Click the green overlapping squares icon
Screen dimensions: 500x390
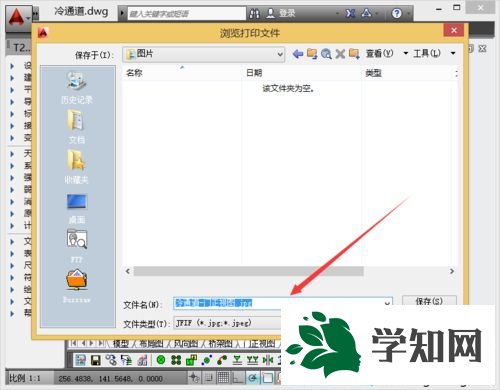(191, 360)
